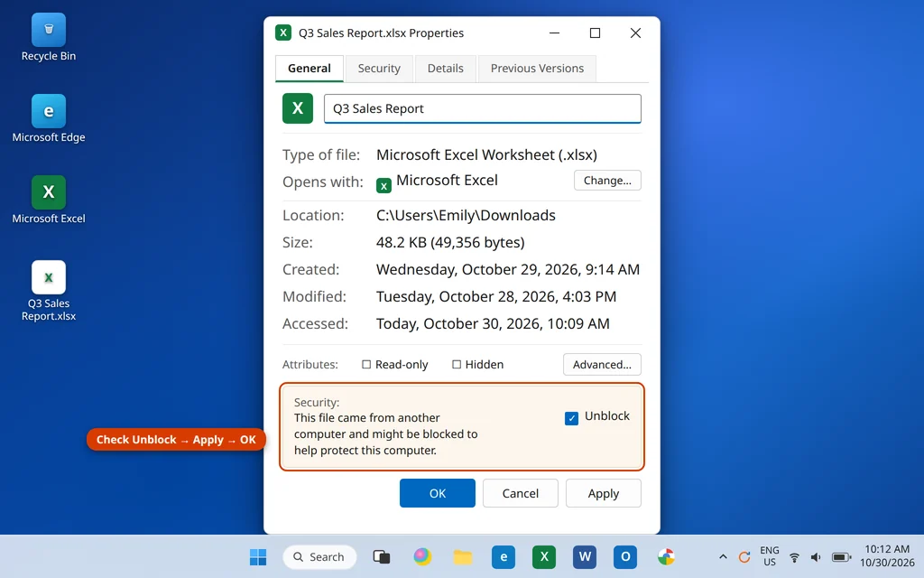Click the Excel icon in the Properties title bar
This screenshot has width=924, height=578.
[283, 33]
